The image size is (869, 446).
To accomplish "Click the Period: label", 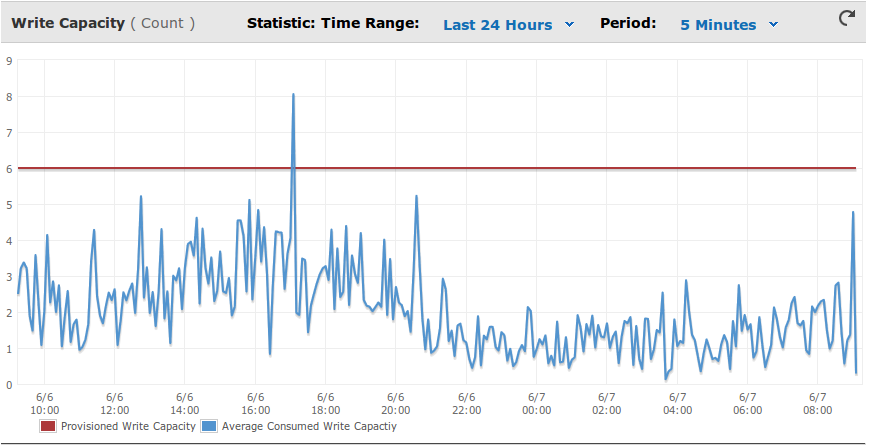I will tap(628, 23).
